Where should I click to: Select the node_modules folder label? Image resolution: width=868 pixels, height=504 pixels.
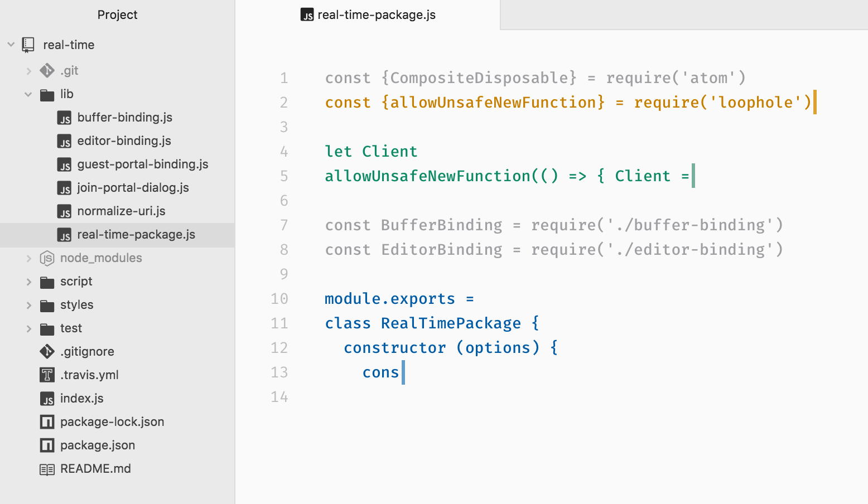pyautogui.click(x=101, y=258)
